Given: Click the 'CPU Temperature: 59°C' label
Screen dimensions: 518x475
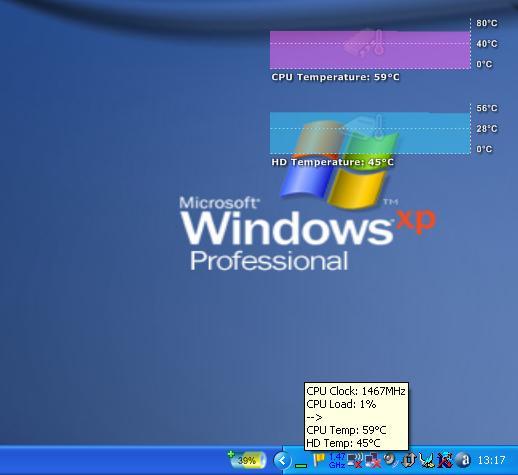Looking at the screenshot, I should (335, 77).
